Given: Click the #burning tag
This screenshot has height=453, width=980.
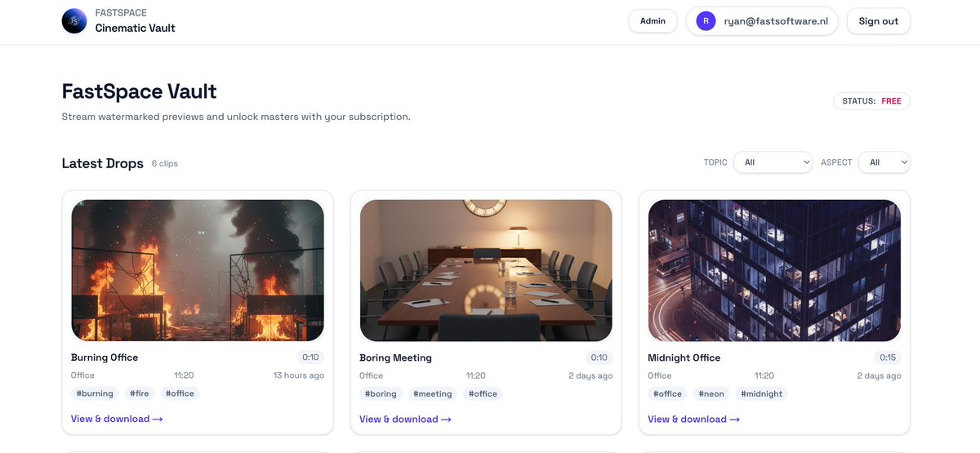Looking at the screenshot, I should click(95, 393).
